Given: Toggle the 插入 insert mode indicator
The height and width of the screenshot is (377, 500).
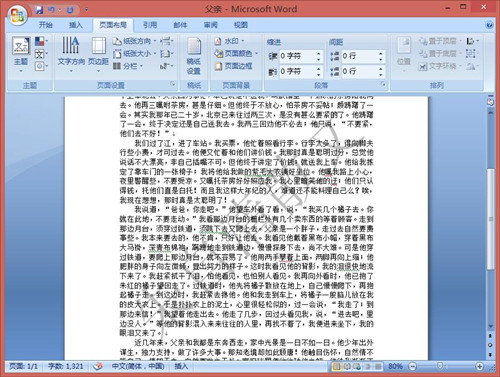Looking at the screenshot, I should coord(181,366).
